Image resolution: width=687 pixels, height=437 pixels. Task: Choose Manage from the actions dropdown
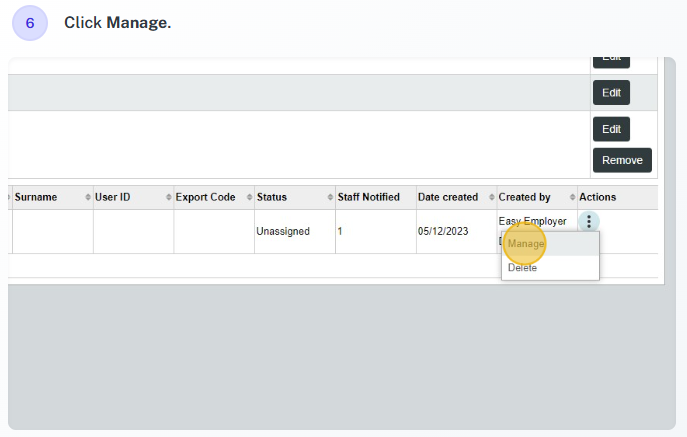click(550, 244)
